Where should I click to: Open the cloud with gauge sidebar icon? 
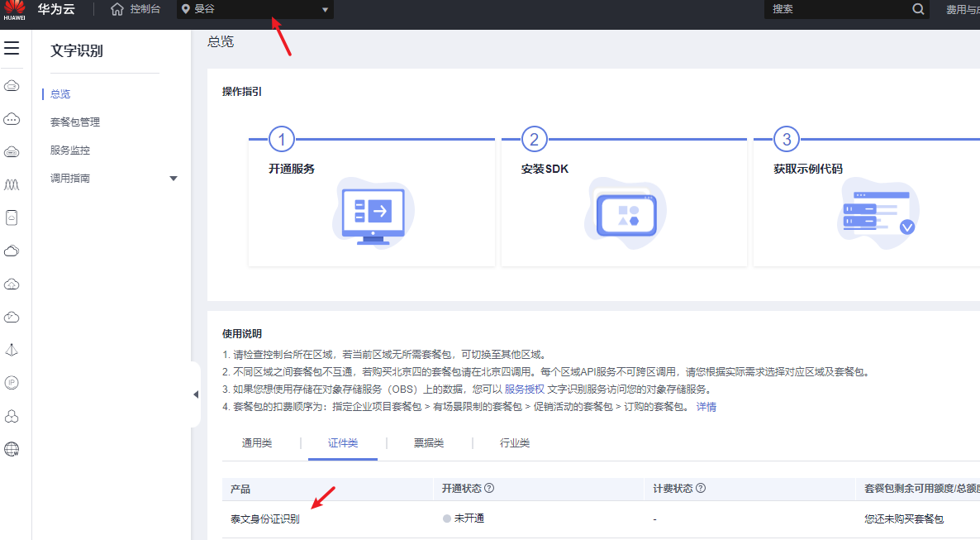[12, 318]
